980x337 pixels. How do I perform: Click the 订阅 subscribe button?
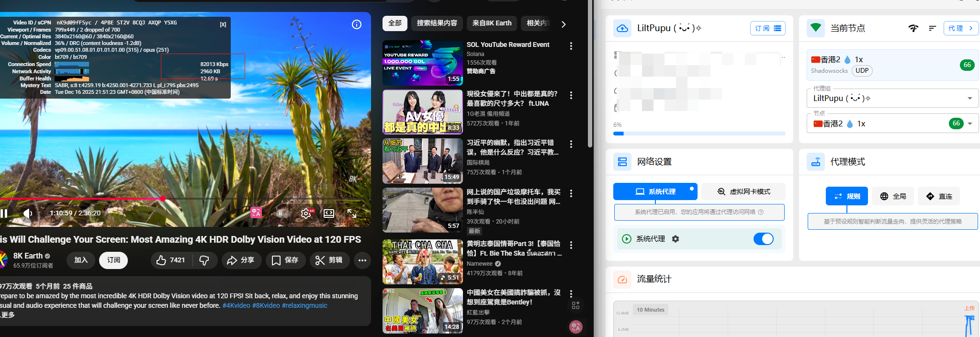113,260
